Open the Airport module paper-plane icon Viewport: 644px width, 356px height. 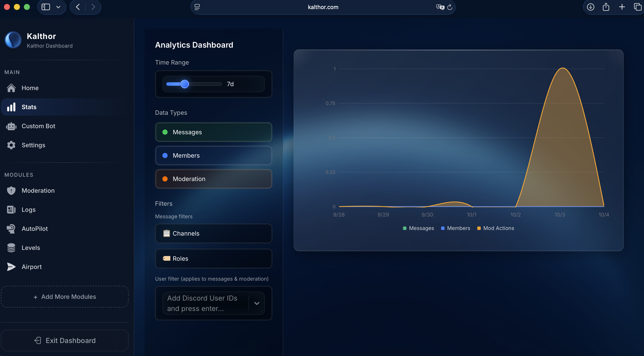pyautogui.click(x=11, y=267)
